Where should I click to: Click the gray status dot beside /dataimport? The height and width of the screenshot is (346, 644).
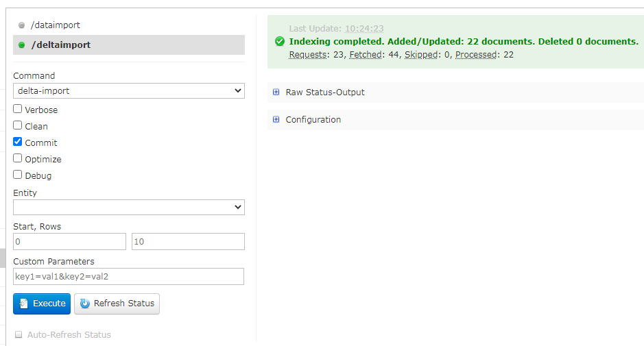(22, 25)
